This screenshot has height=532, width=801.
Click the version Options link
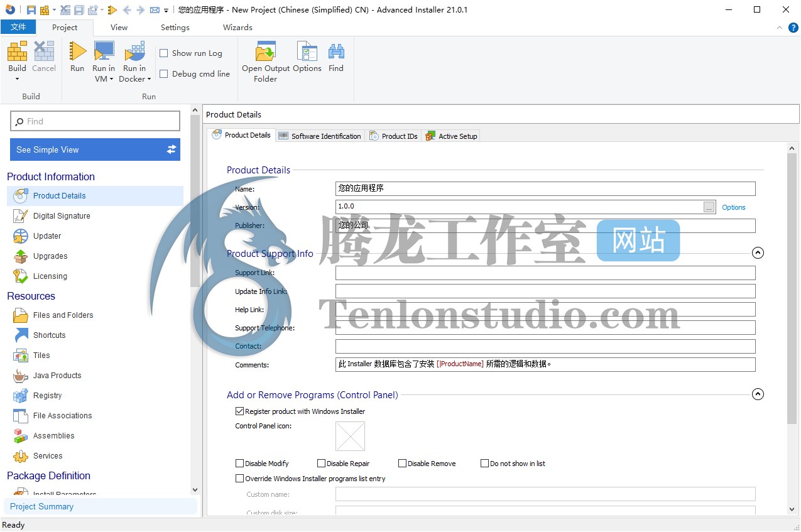coord(734,207)
